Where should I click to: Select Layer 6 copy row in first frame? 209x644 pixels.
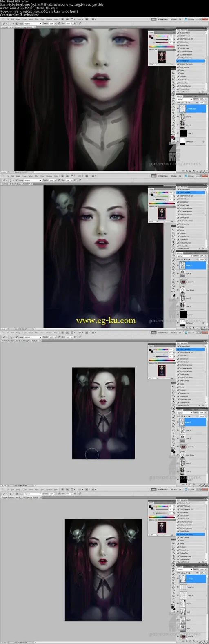(x=191, y=109)
